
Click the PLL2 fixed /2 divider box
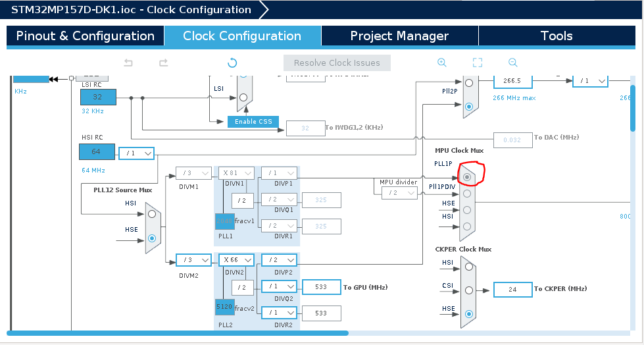[242, 288]
